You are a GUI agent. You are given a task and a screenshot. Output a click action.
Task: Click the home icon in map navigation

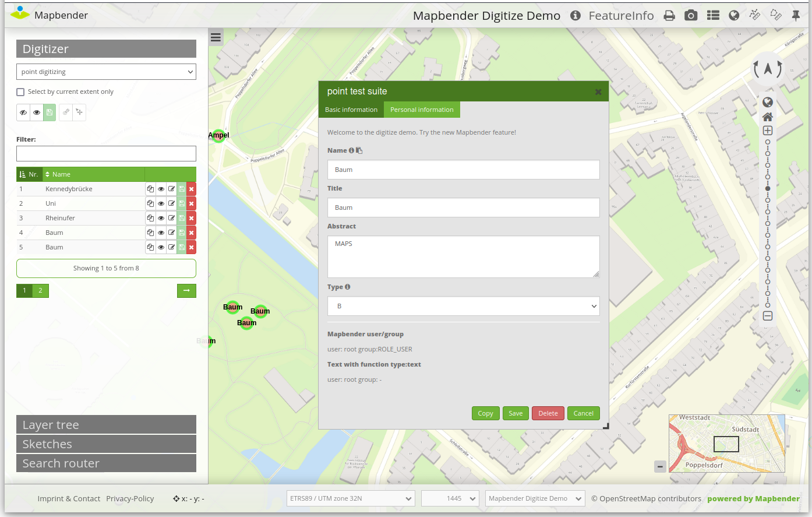click(x=768, y=117)
